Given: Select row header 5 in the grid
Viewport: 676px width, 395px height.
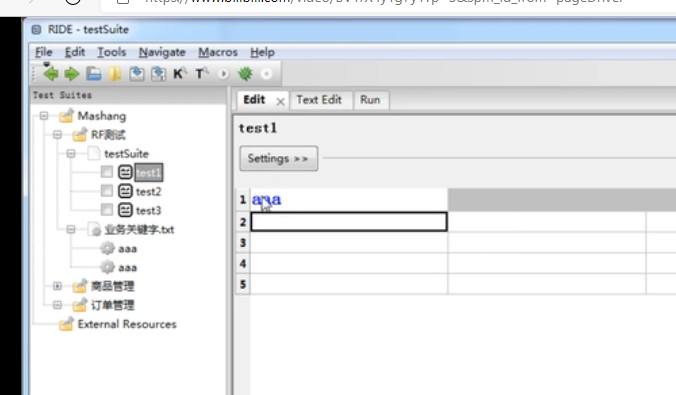Looking at the screenshot, I should pyautogui.click(x=243, y=284).
